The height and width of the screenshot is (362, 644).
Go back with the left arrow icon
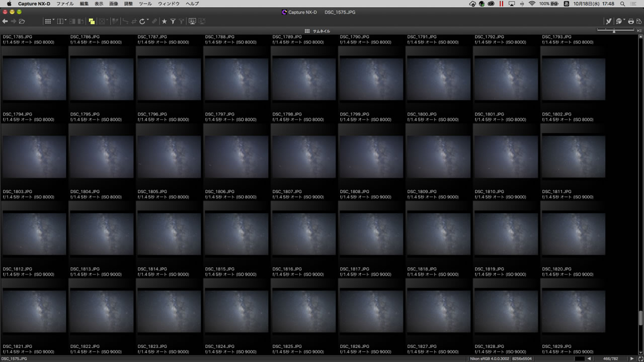pyautogui.click(x=5, y=21)
